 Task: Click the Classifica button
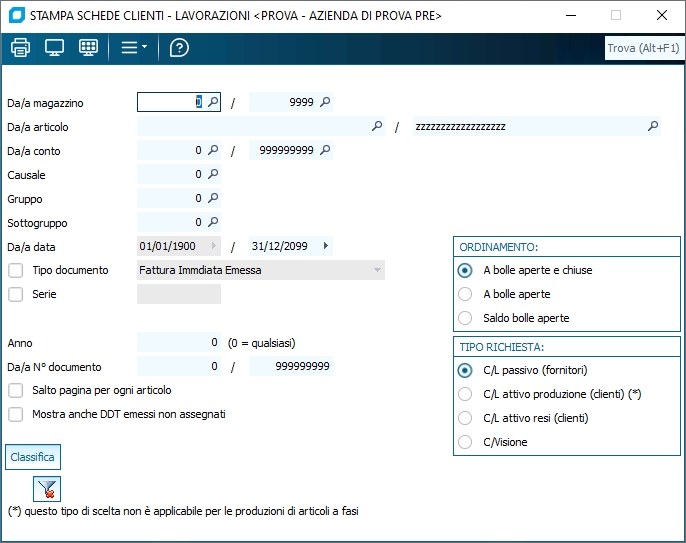(x=33, y=457)
